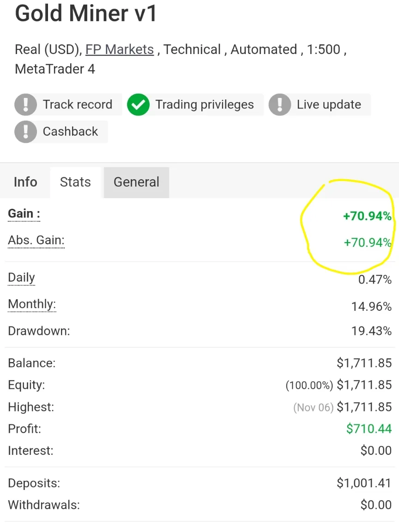This screenshot has height=532, width=399.
Task: Click the Daily underlined label
Action: pos(21,278)
